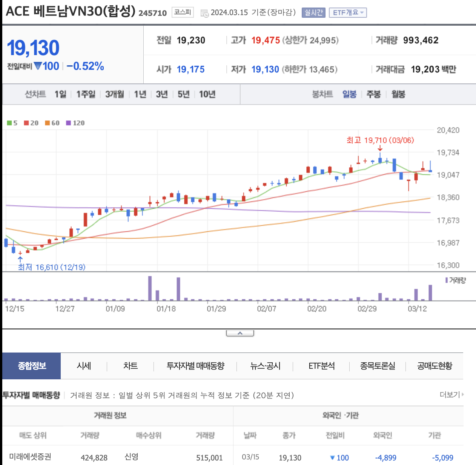This screenshot has width=476, height=465.
Task: Click the red 20-day moving average legend swatch
Action: click(x=26, y=123)
